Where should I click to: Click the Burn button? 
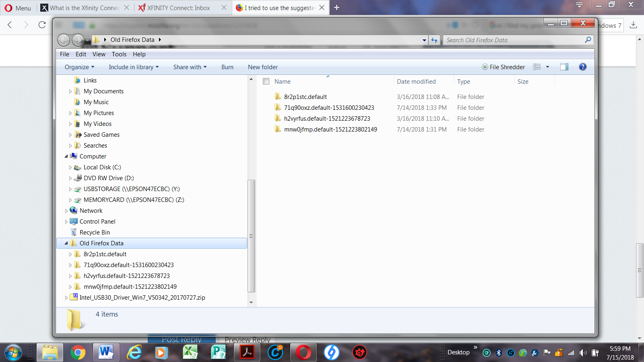tap(227, 67)
